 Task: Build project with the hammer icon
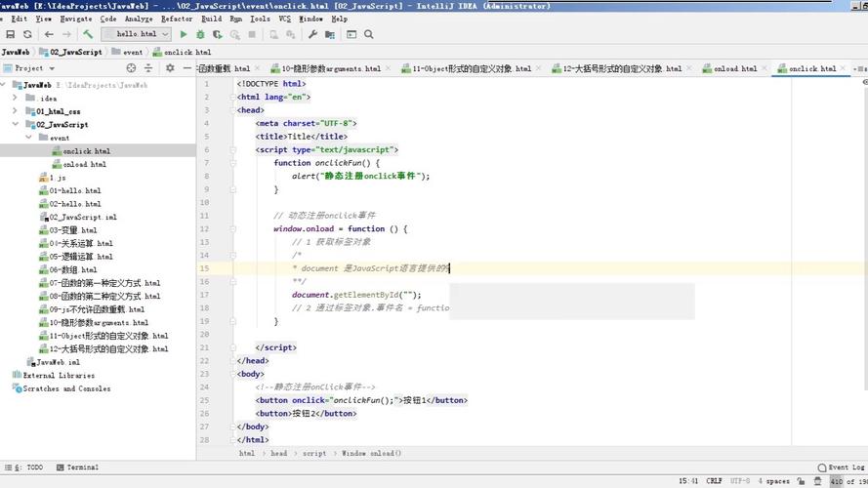click(x=88, y=34)
